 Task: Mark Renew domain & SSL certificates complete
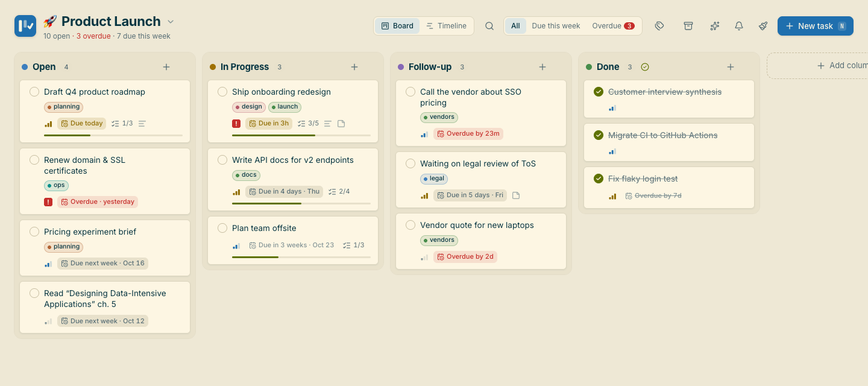click(x=34, y=160)
